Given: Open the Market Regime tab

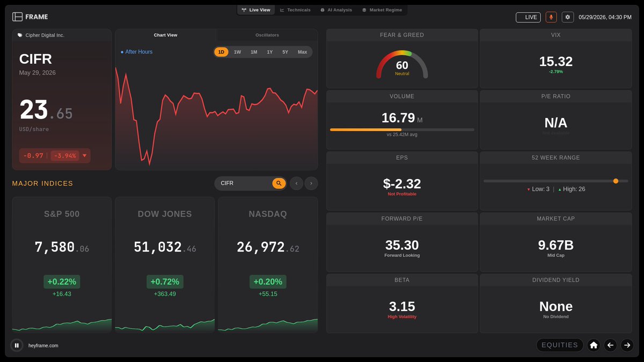Looking at the screenshot, I should (x=382, y=10).
